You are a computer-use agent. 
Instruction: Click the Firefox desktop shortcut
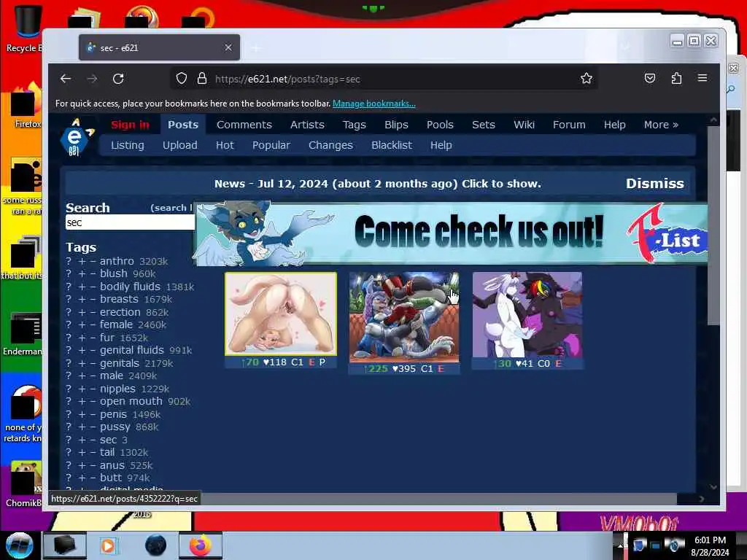click(x=27, y=106)
